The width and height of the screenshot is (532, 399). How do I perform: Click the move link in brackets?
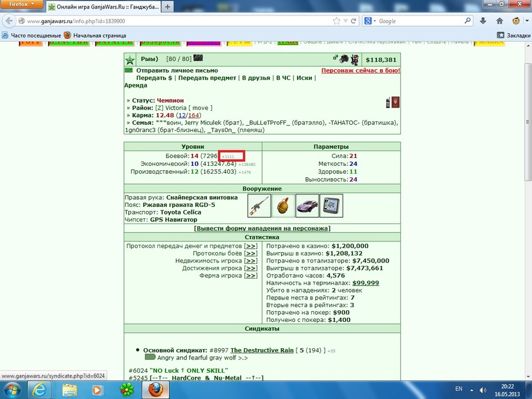200,108
